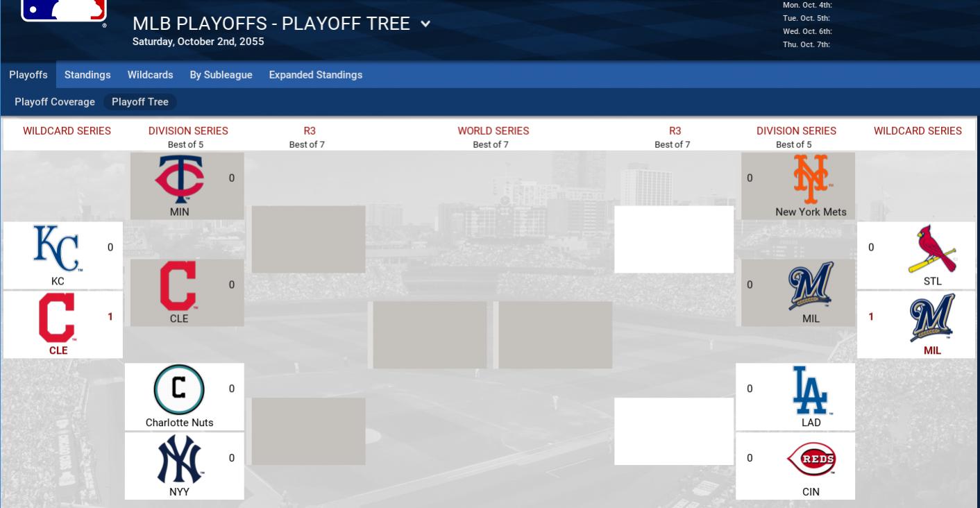The width and height of the screenshot is (980, 508).
Task: Click the Kansas City Royals logo
Action: pos(57,248)
